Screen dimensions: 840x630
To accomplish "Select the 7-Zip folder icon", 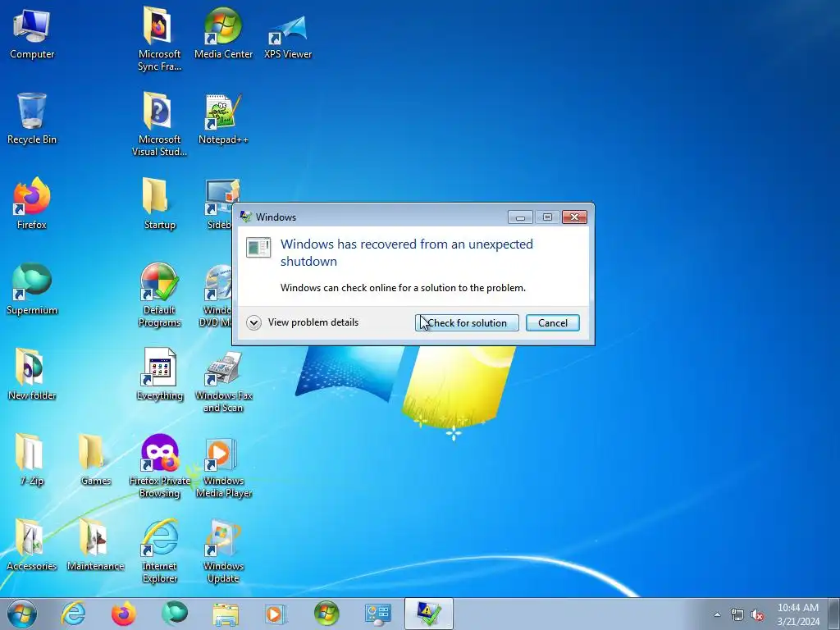I will click(32, 459).
